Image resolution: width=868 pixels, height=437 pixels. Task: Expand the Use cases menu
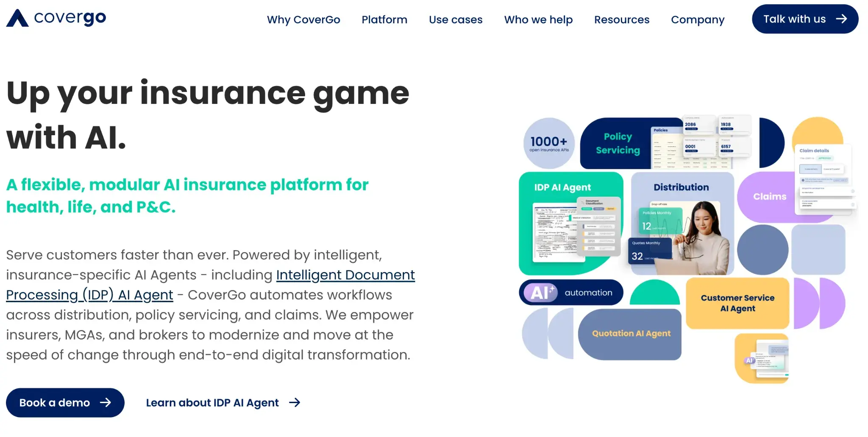(455, 19)
